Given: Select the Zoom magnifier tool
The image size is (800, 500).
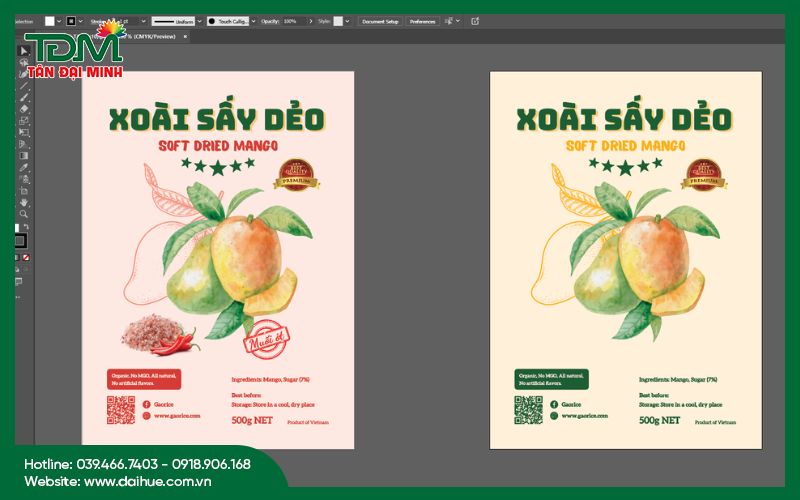Looking at the screenshot, I should tap(23, 214).
